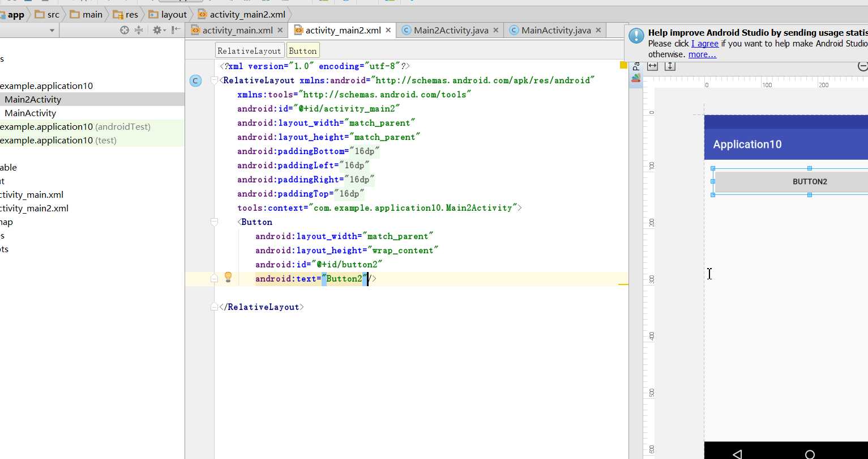Image resolution: width=868 pixels, height=459 pixels.
Task: Open the project panel gear settings
Action: pos(158,30)
